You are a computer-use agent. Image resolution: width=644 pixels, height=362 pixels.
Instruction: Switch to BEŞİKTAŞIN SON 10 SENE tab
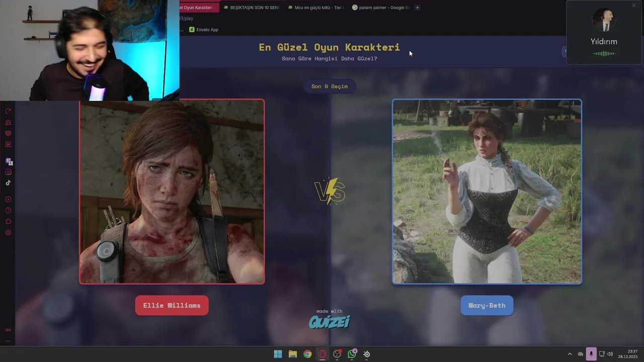[251, 8]
